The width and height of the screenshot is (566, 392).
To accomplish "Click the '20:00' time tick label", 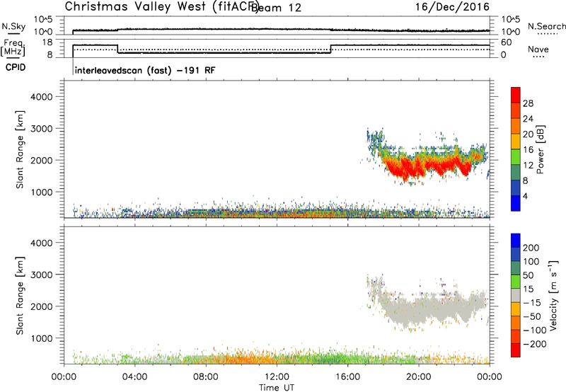I will coord(418,377).
